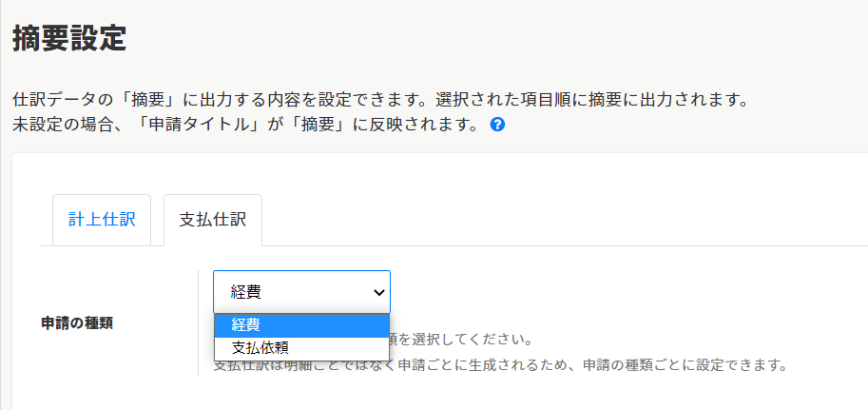
Task: Open the 申請の種類 dropdown showing 経費
Action: coord(290,292)
